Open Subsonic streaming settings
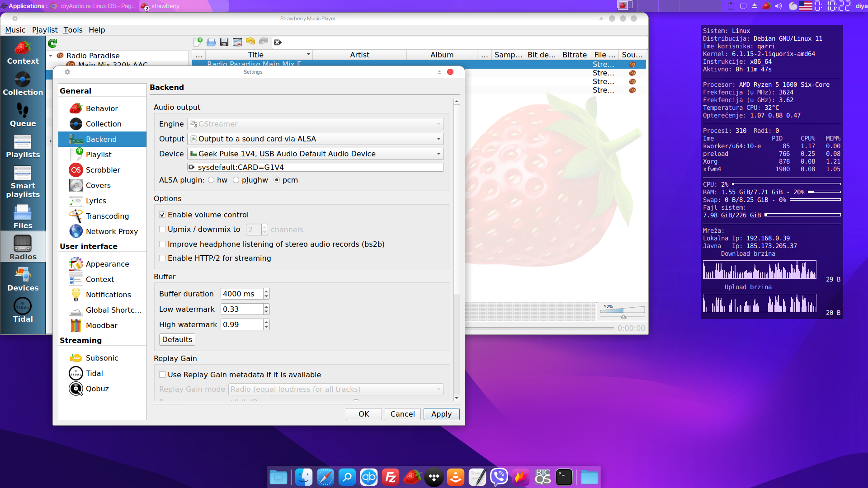 tap(102, 358)
